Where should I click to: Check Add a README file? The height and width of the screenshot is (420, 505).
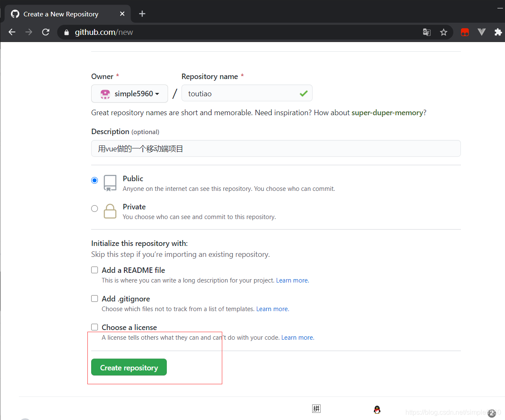pyautogui.click(x=95, y=270)
